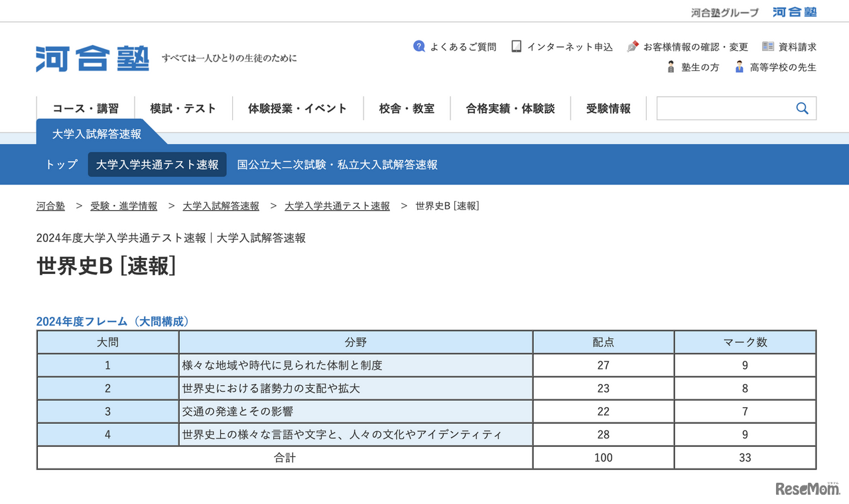This screenshot has width=849, height=504.
Task: Select 合格実績・体験談 in the navigation bar
Action: pyautogui.click(x=511, y=108)
